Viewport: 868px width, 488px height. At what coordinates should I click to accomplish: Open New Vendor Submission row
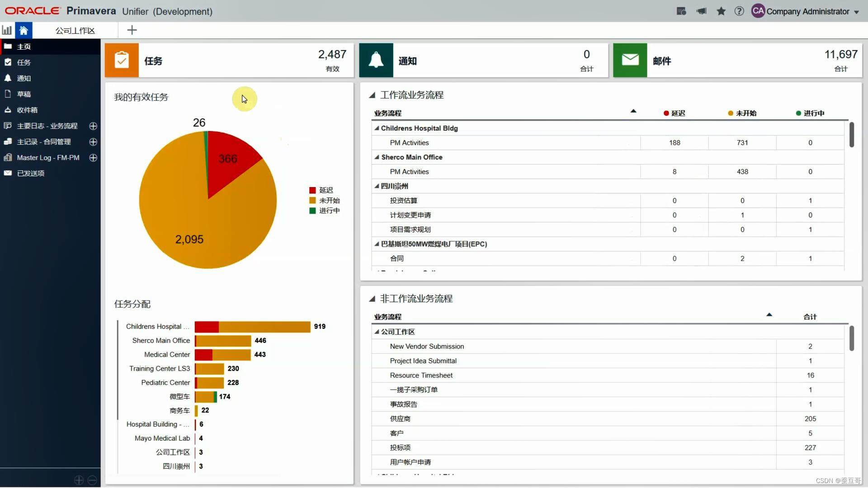click(608, 346)
